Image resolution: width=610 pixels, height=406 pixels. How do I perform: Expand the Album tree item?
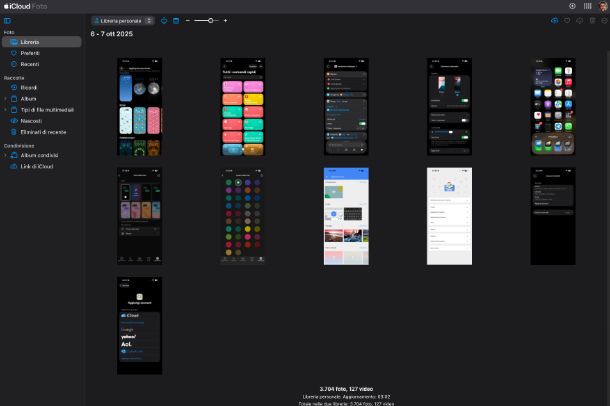tap(5, 99)
